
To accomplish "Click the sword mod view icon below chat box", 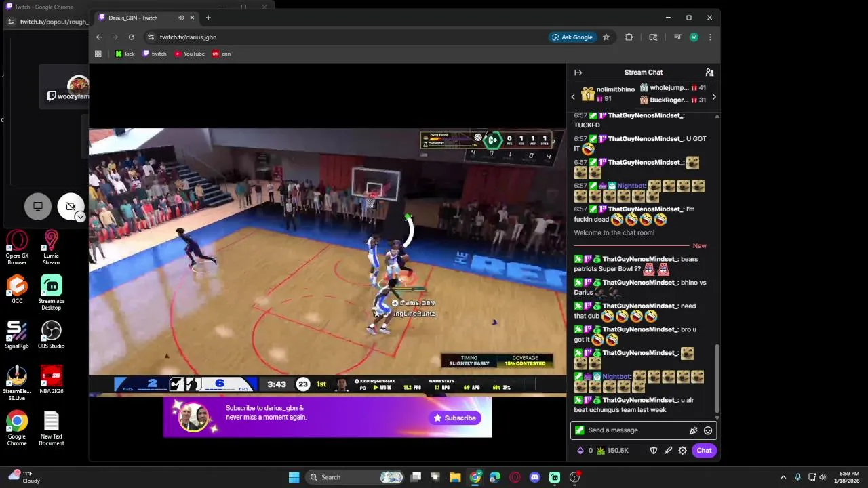I will pos(668,451).
